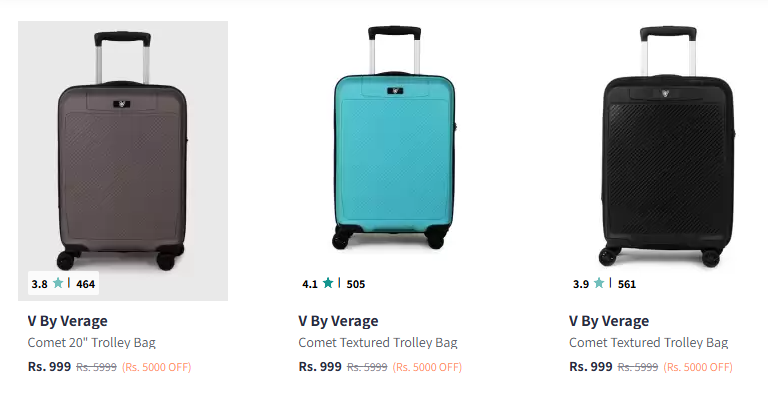The height and width of the screenshot is (397, 768).
Task: Open the Comet 20" Trolley Bag title link
Action: pyautogui.click(x=92, y=342)
